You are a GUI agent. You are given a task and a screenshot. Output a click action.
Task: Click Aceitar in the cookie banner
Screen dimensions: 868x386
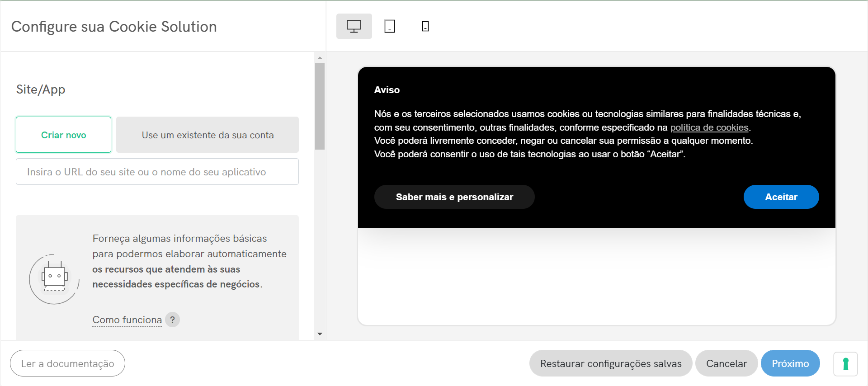click(x=781, y=197)
